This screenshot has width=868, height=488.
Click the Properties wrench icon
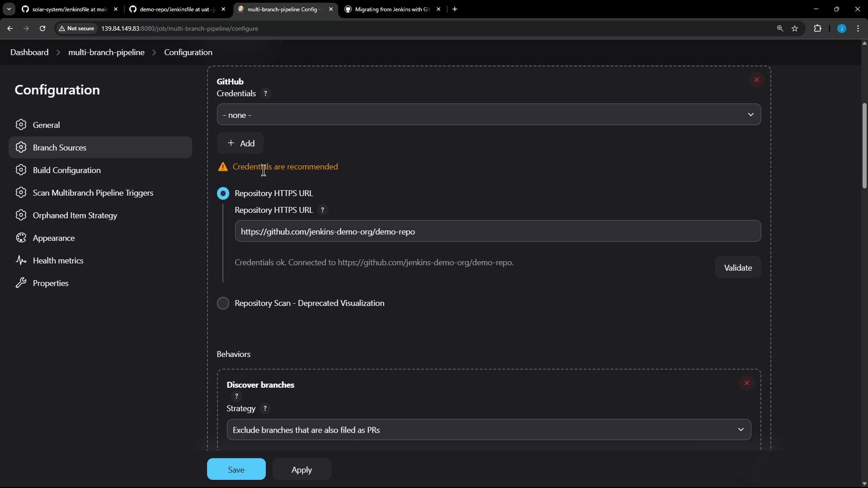coord(21,283)
